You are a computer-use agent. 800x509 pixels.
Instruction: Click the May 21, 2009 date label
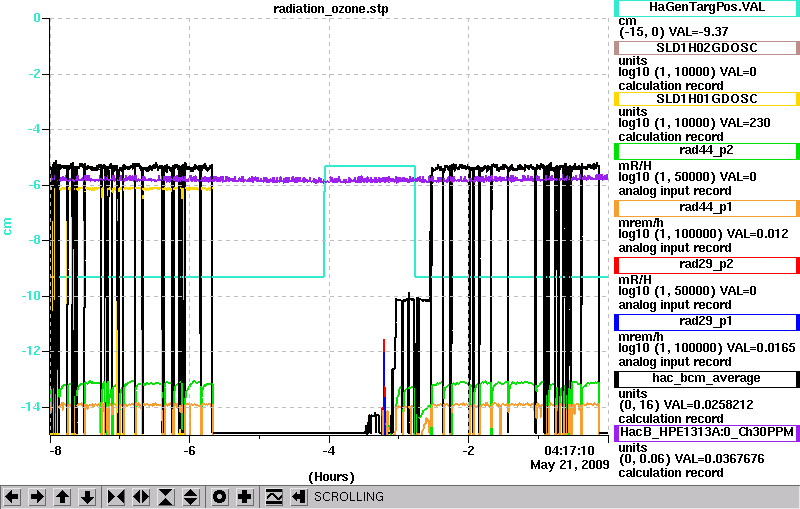(x=569, y=465)
